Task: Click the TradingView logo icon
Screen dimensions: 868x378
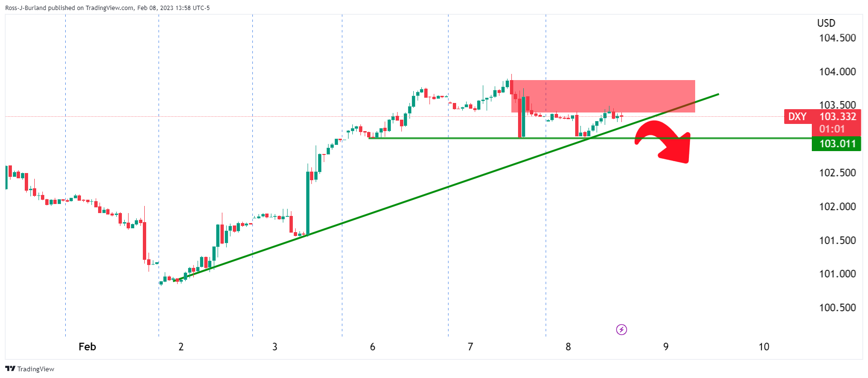Action: 10,369
